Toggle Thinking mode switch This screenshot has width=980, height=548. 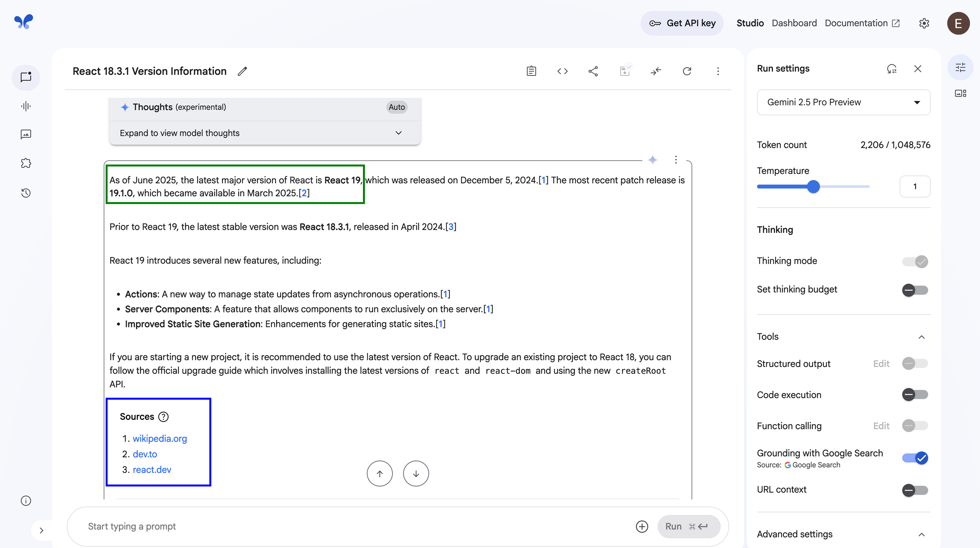point(915,261)
